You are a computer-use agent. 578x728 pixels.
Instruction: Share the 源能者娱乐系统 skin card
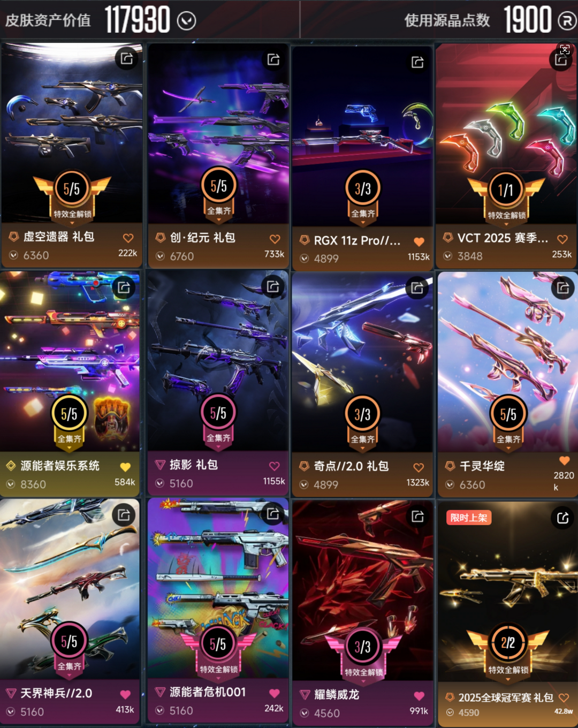click(x=124, y=287)
